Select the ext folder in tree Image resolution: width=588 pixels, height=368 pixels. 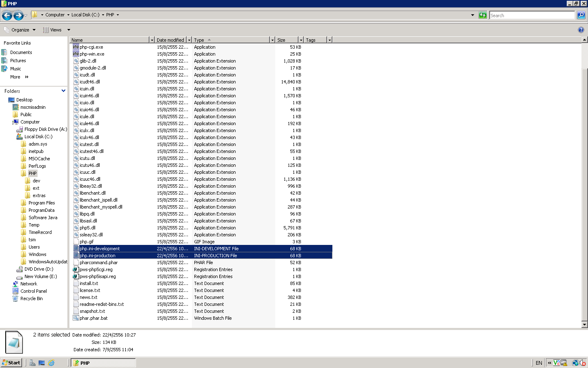tap(36, 188)
